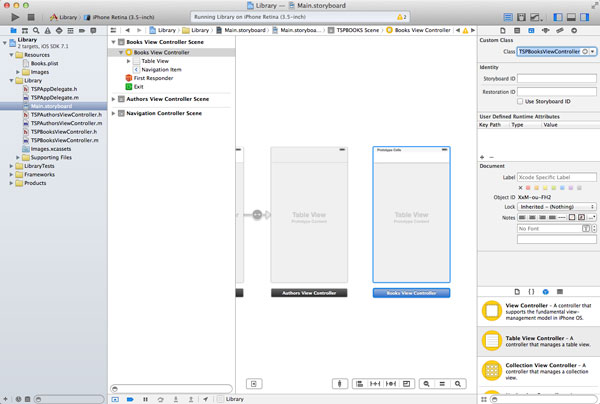This screenshot has width=600, height=404.
Task: Click the Run (play) button
Action: [15, 17]
